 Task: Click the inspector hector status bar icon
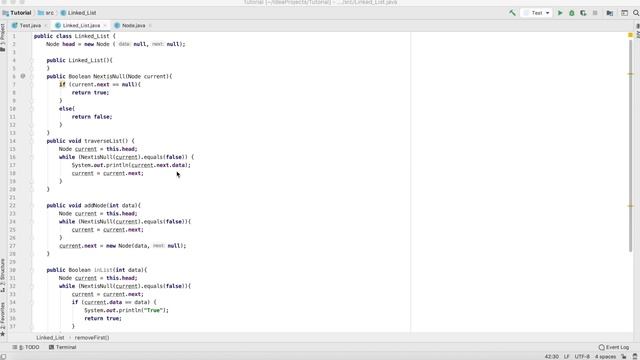pos(635,357)
